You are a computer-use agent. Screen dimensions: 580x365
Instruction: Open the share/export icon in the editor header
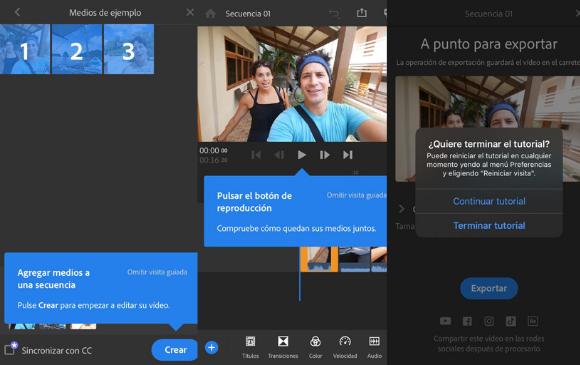(361, 13)
